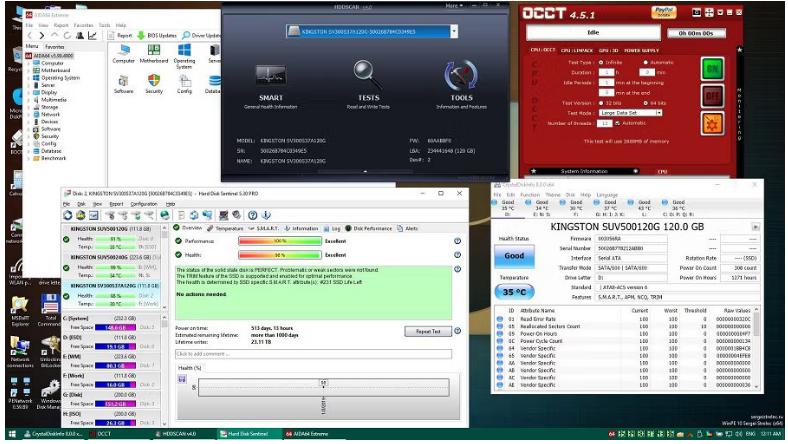Click the Repeat Test button

tap(427, 331)
